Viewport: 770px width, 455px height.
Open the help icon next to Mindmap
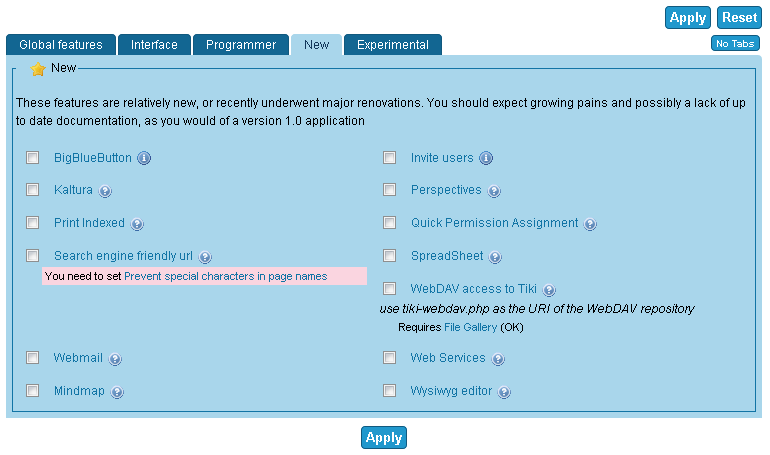click(x=117, y=392)
